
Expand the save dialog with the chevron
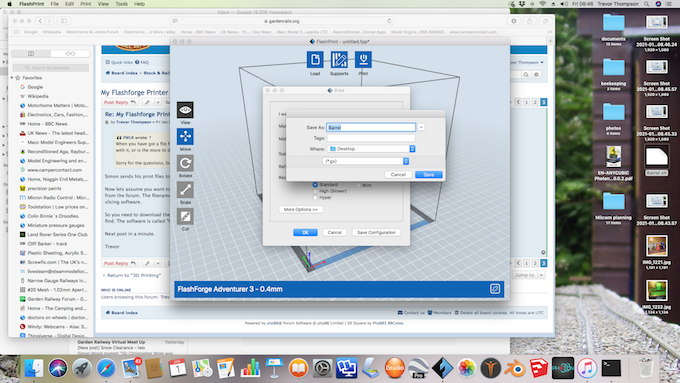(x=421, y=128)
